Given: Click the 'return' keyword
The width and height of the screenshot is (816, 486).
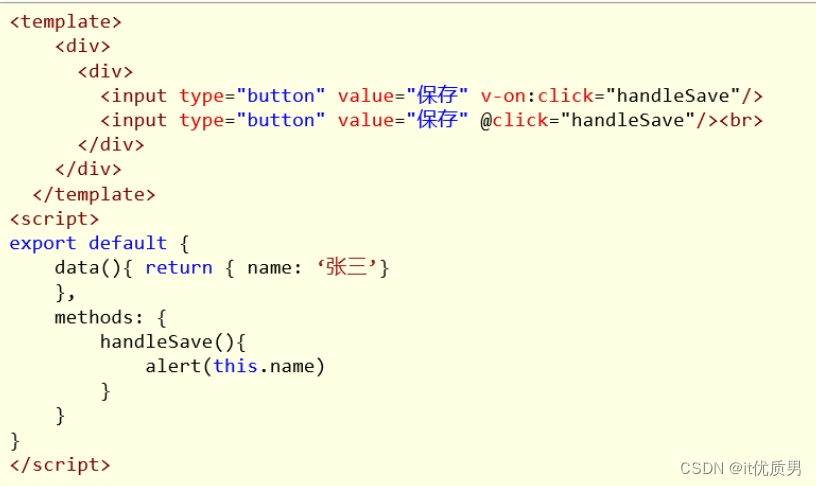Looking at the screenshot, I should pos(179,268).
